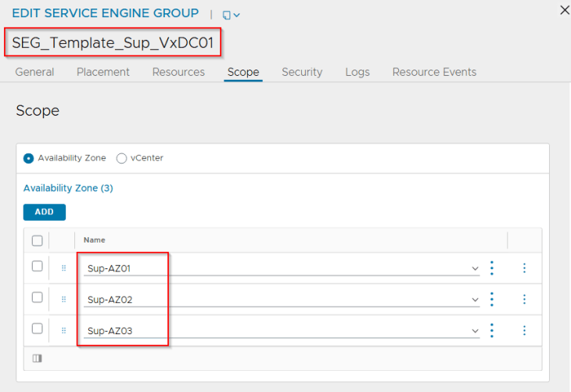Image resolution: width=571 pixels, height=392 pixels.
Task: Open far-right actions menu for Sup-AZ01 row
Action: click(524, 268)
